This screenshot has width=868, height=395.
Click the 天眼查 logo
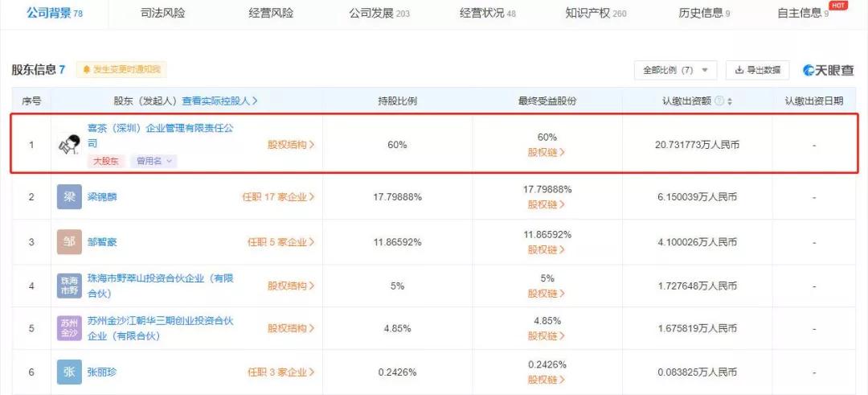coord(829,70)
